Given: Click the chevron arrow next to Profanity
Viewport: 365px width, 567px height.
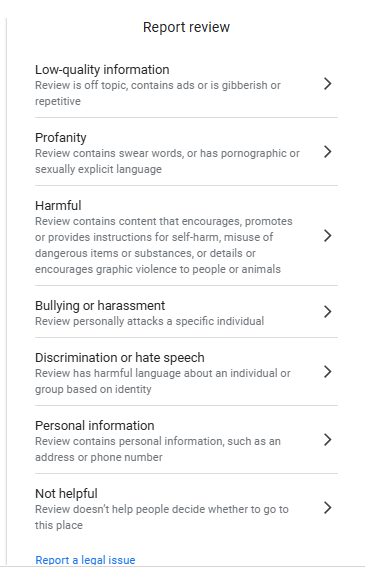Looking at the screenshot, I should pos(328,152).
